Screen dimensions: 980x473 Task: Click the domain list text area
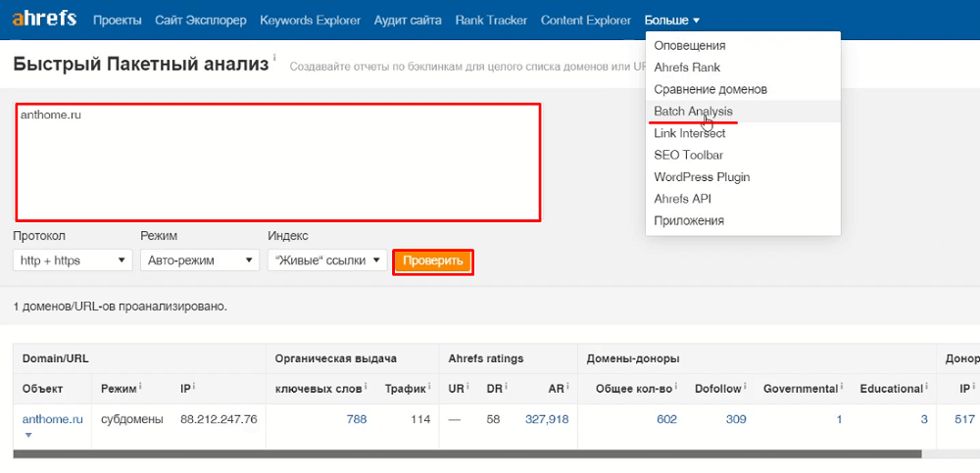278,162
